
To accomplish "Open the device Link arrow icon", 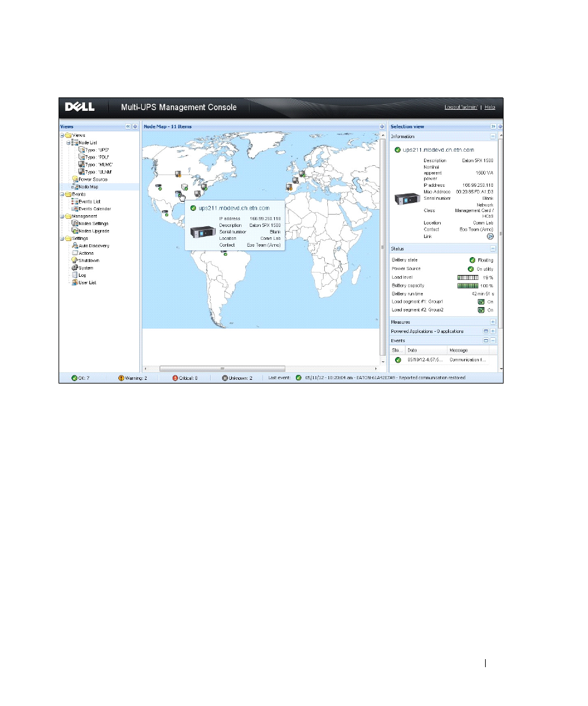I will pyautogui.click(x=490, y=236).
